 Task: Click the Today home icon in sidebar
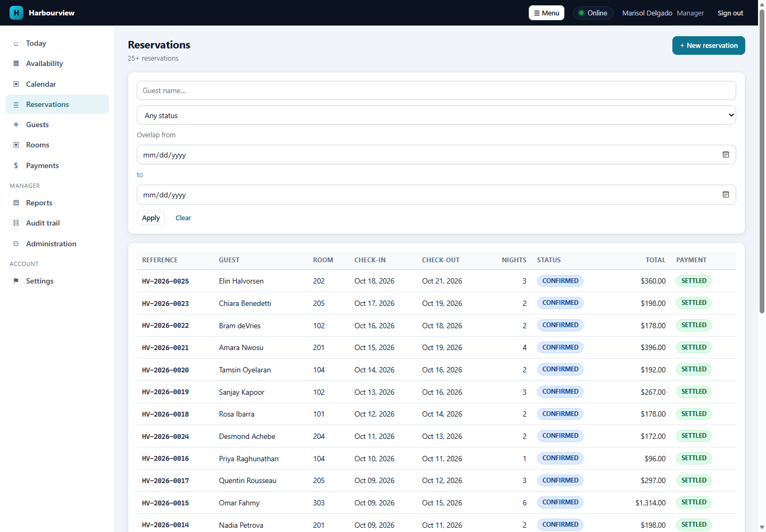(16, 44)
